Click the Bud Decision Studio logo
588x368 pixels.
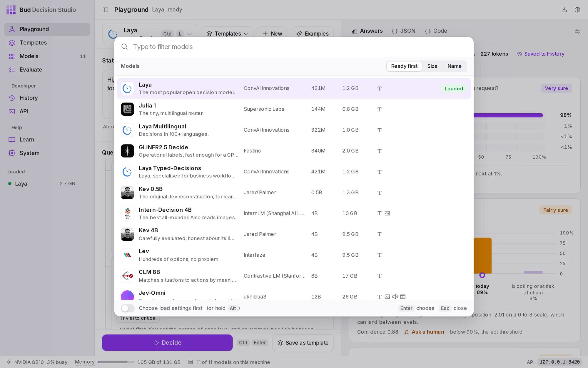(x=11, y=10)
